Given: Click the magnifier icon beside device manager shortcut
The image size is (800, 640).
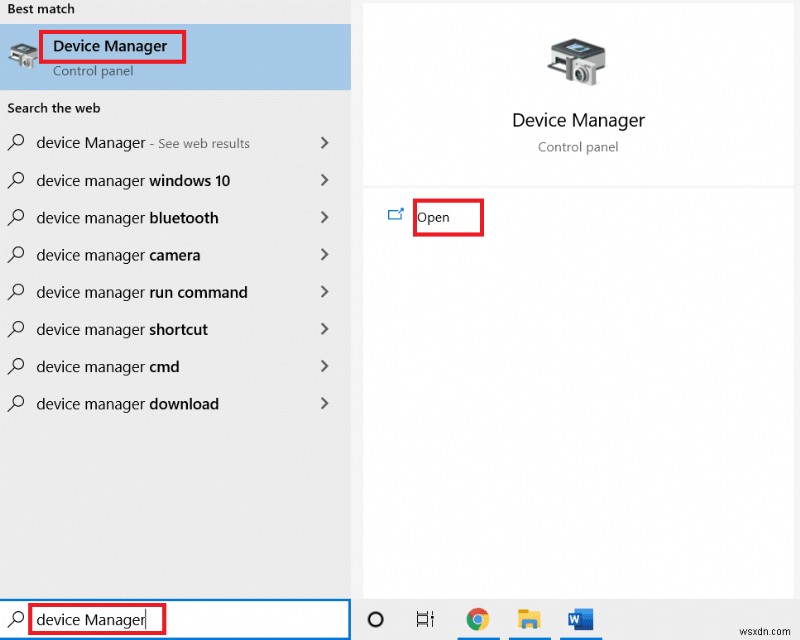Looking at the screenshot, I should point(17,329).
